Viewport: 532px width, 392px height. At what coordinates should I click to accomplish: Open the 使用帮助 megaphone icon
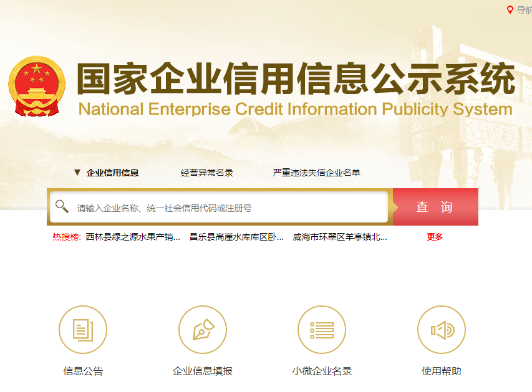point(442,330)
